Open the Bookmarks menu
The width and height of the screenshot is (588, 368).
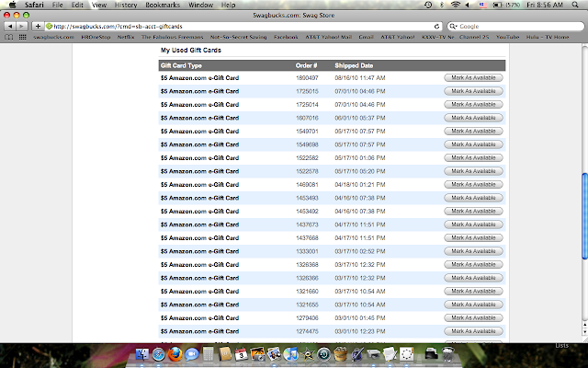tap(163, 5)
